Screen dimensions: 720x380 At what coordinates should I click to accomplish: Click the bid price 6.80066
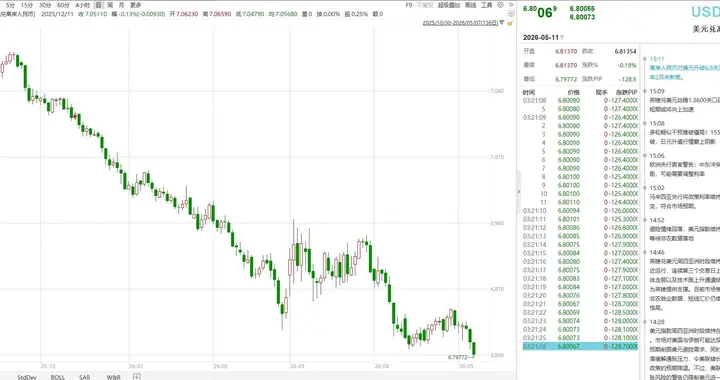[x=582, y=8]
